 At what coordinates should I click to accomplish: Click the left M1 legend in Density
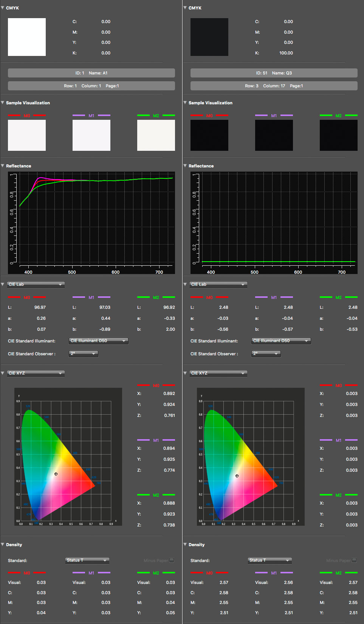(91, 573)
